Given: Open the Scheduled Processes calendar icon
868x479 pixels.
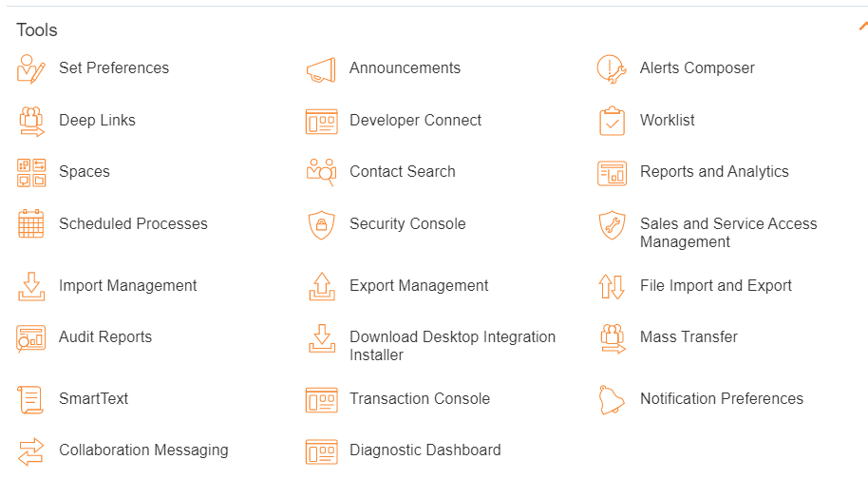Looking at the screenshot, I should point(31,223).
